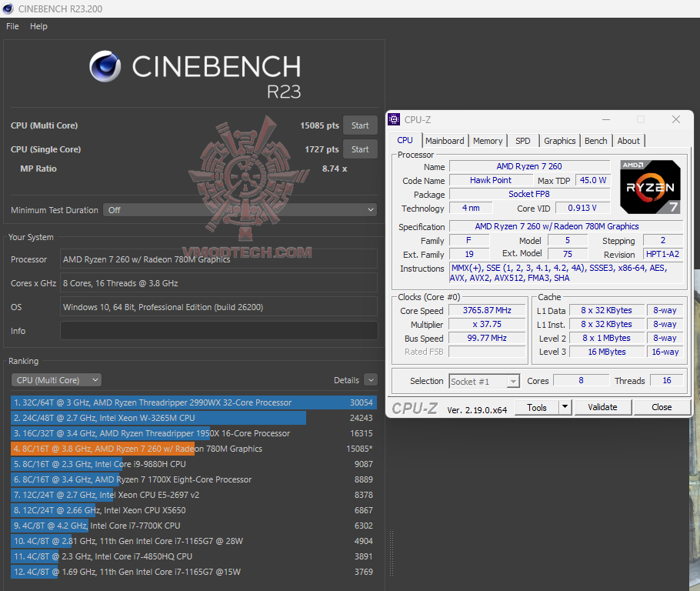This screenshot has height=591, width=700.
Task: Click the Cinebench title bar icon
Action: 8,8
